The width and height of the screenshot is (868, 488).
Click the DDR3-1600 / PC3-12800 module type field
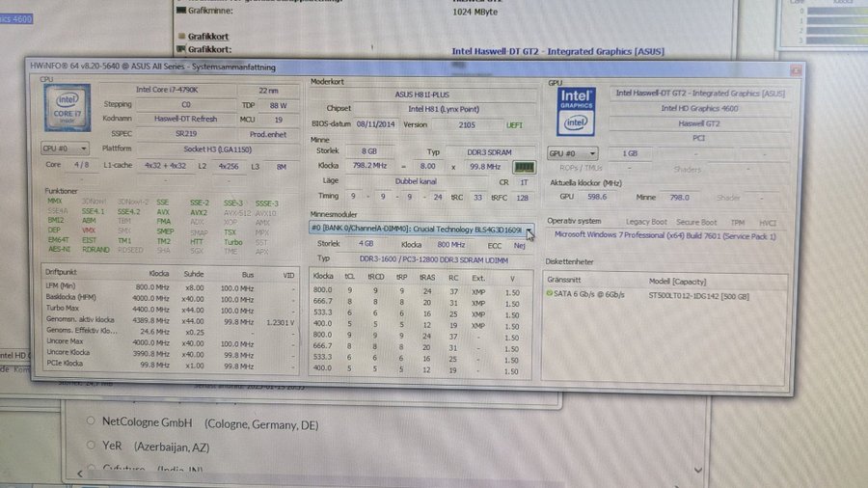tap(433, 258)
